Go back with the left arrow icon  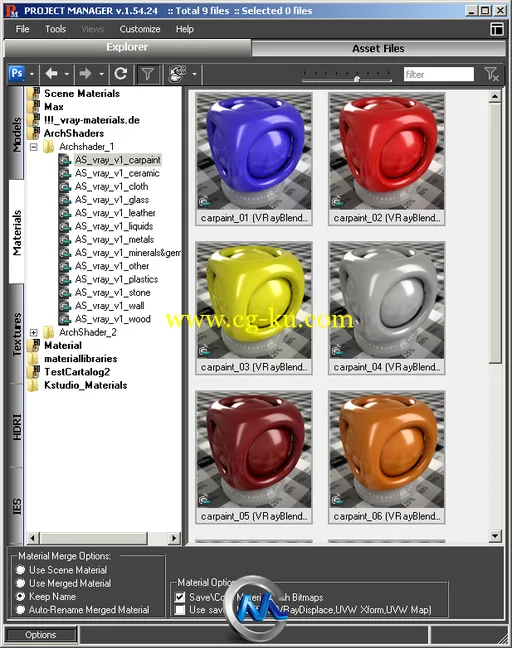(x=52, y=74)
